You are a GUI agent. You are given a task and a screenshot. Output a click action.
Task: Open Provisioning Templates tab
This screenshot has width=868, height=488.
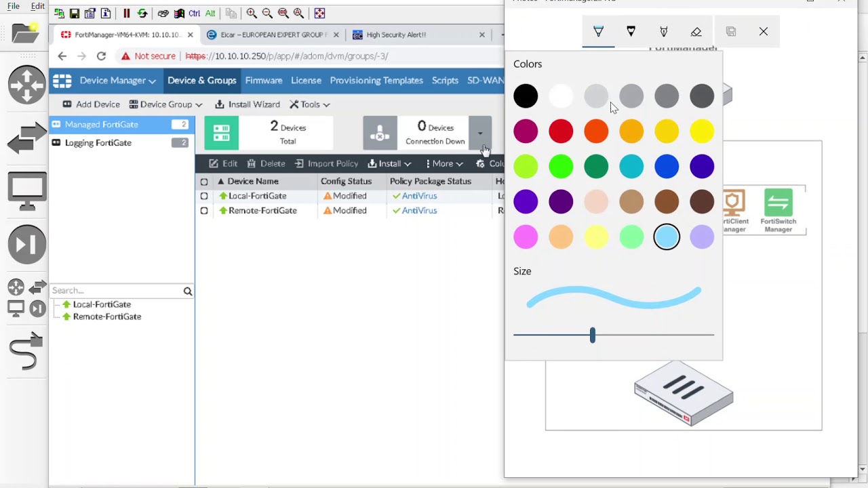(x=376, y=81)
